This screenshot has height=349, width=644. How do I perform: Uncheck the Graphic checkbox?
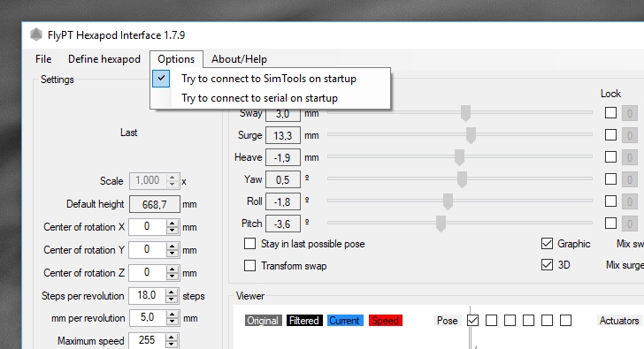coord(547,244)
